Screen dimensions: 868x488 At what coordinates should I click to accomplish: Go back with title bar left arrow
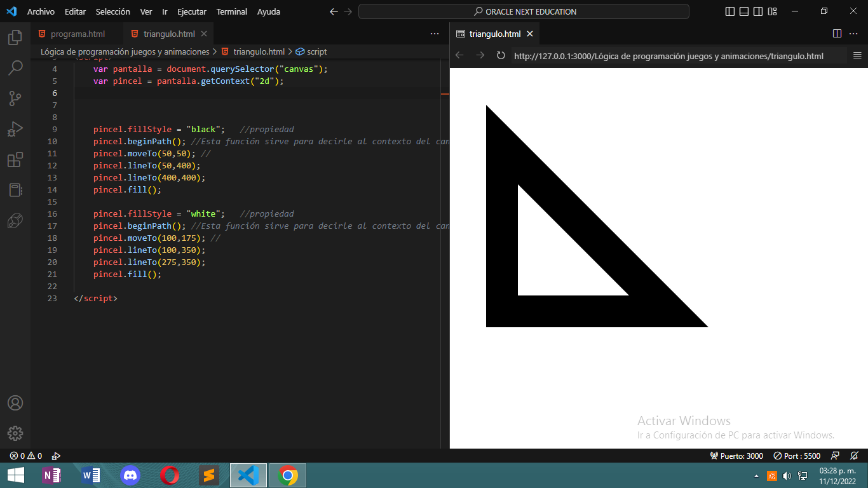coord(334,11)
